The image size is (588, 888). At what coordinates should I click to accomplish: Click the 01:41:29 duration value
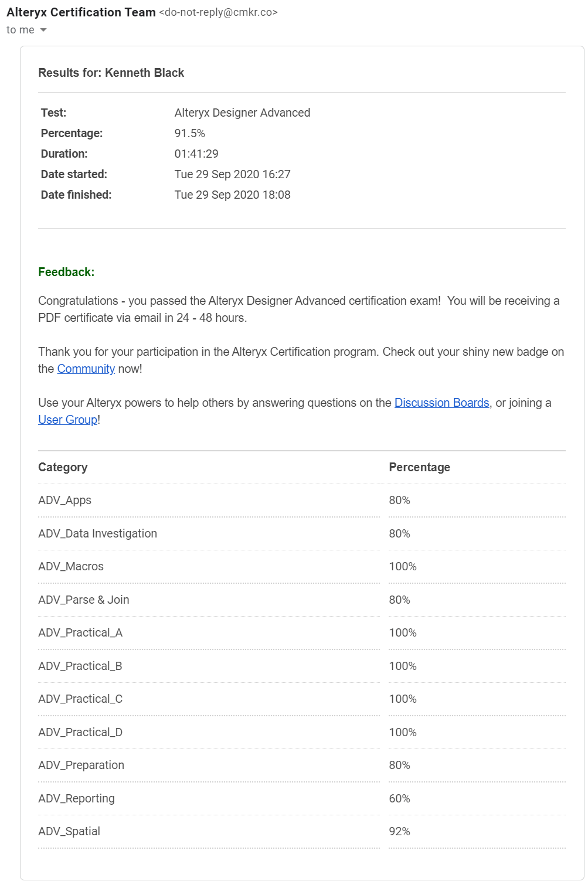(x=196, y=154)
